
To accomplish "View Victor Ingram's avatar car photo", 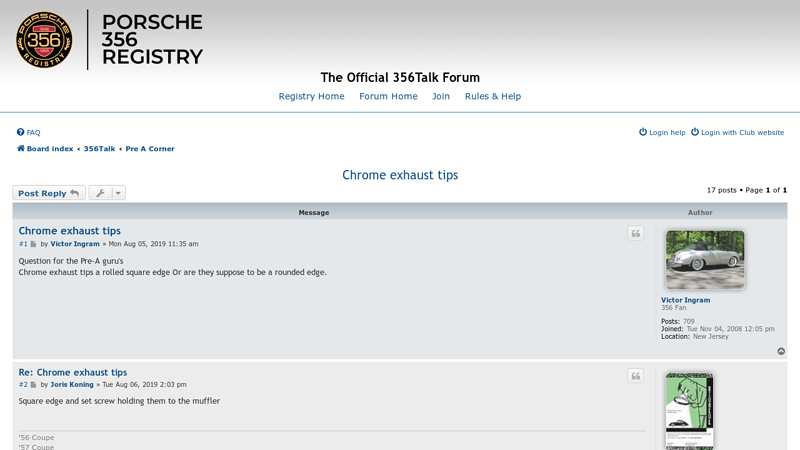I will click(705, 260).
